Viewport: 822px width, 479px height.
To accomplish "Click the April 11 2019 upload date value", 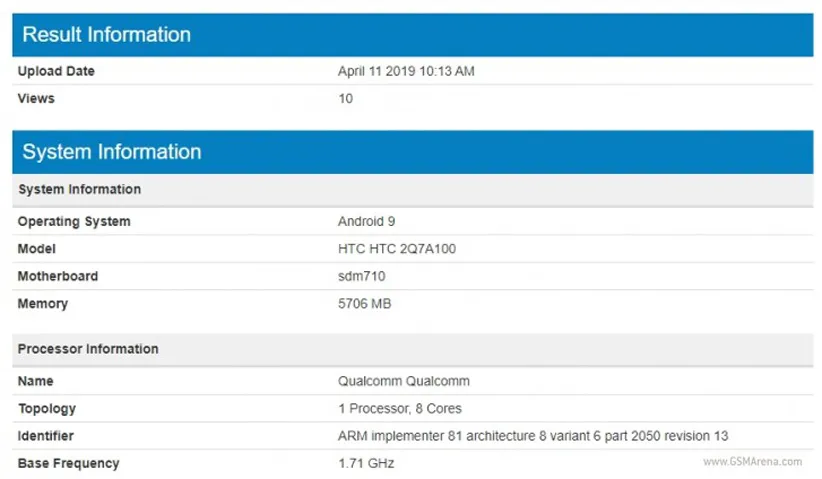I will pos(405,72).
